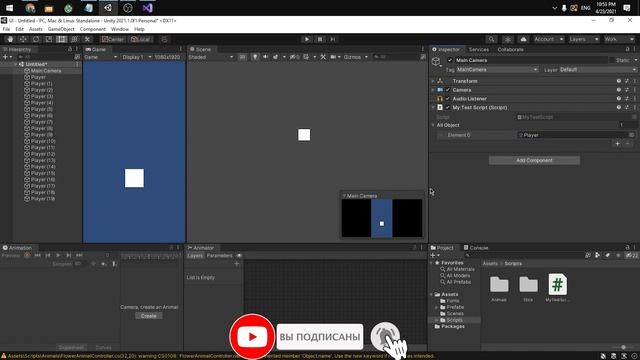Select Player (5) in Hierarchy
640x360 pixels.
tap(42, 109)
